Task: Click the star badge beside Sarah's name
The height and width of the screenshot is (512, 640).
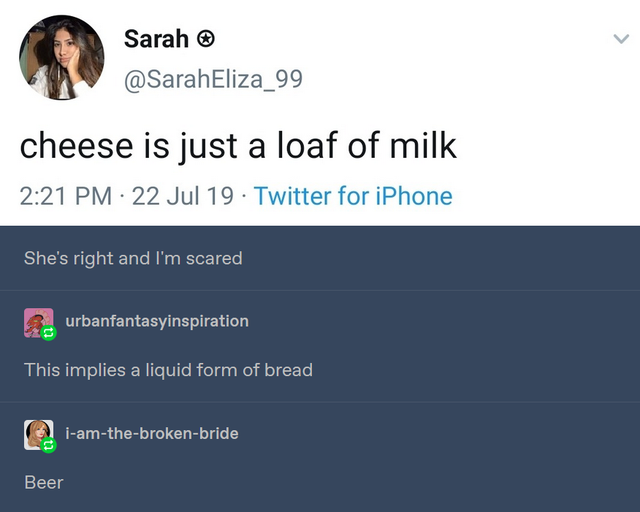Action: coord(205,40)
